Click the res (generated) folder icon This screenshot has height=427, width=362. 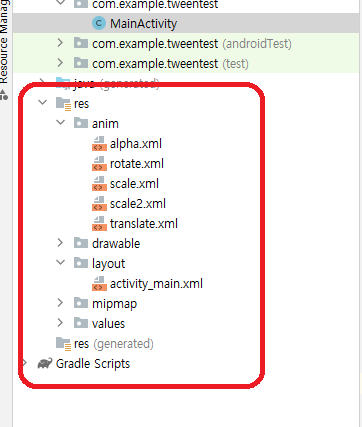tap(63, 344)
